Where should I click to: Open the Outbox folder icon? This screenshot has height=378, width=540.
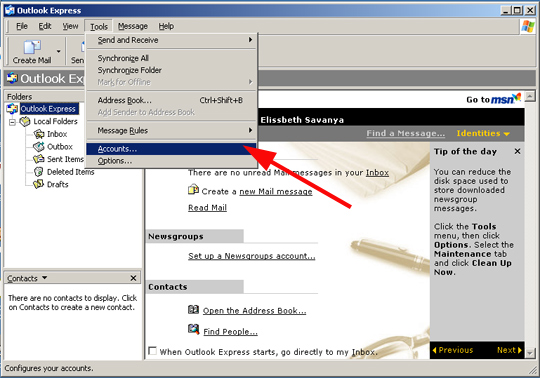[x=39, y=147]
